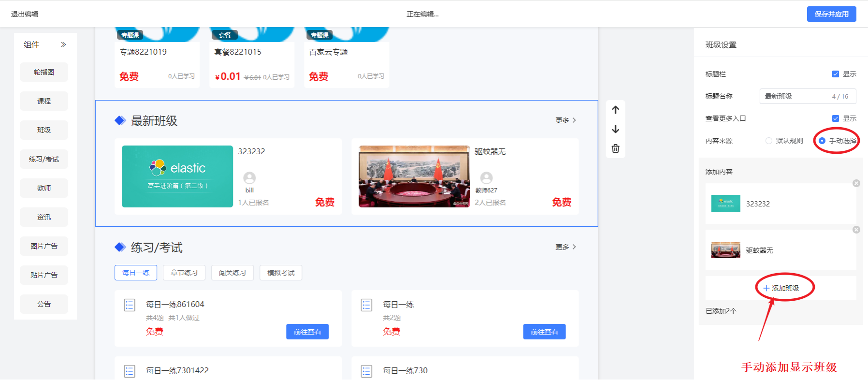The height and width of the screenshot is (380, 868).
Task: Collapse the 组件 panel with the double chevron
Action: pyautogui.click(x=63, y=44)
